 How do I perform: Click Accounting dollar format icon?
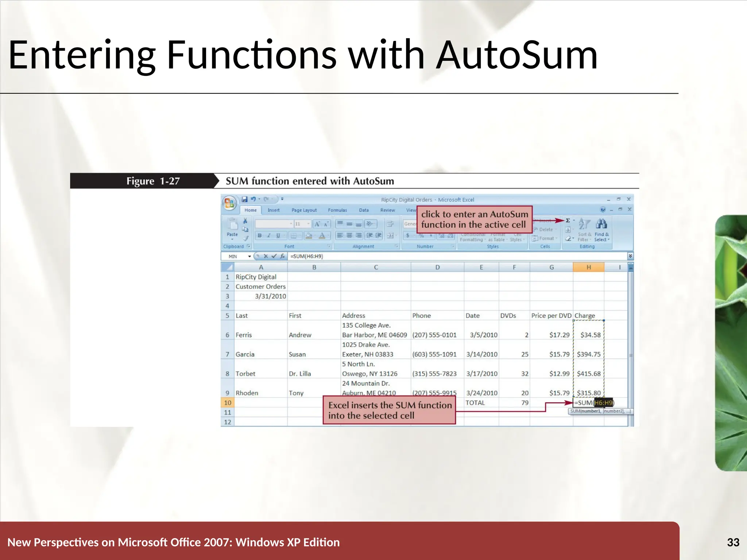[x=408, y=236]
